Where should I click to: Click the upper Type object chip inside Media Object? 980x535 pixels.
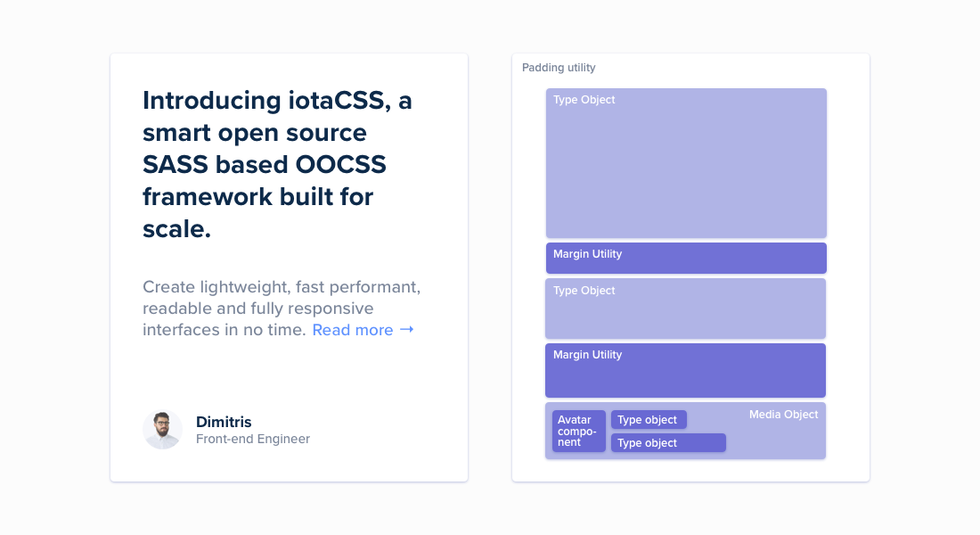[x=649, y=419]
